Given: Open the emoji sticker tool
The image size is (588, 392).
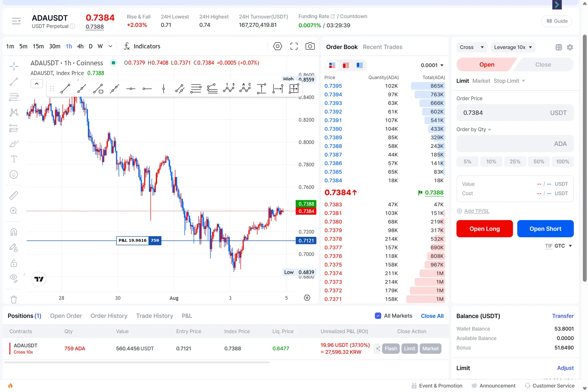Looking at the screenshot, I should pos(14,175).
